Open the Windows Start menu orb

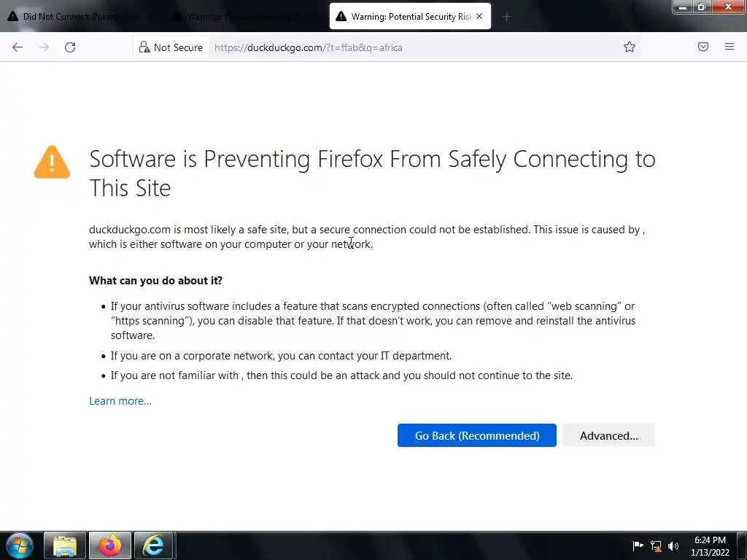(x=19, y=545)
